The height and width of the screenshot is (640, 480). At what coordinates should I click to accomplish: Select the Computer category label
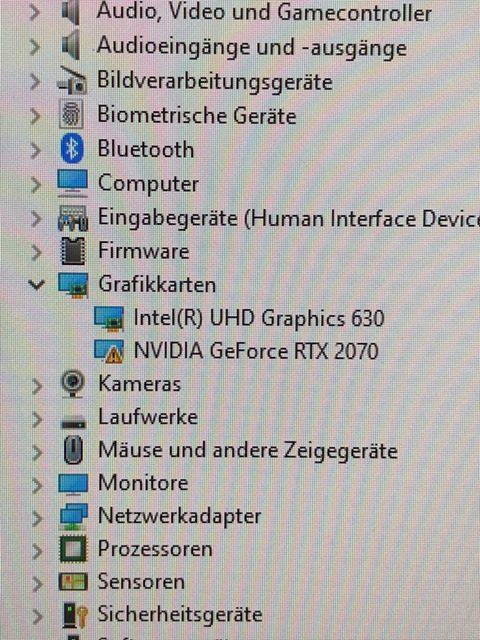coord(148,184)
